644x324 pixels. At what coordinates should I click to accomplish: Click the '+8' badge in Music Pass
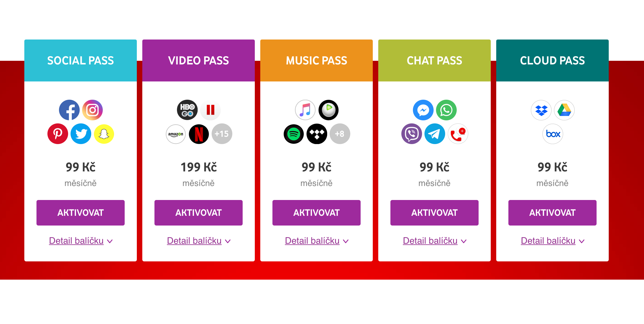click(x=340, y=134)
